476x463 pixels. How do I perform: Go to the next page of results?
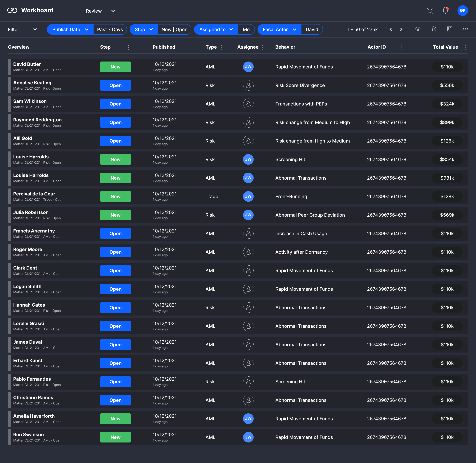coord(401,29)
